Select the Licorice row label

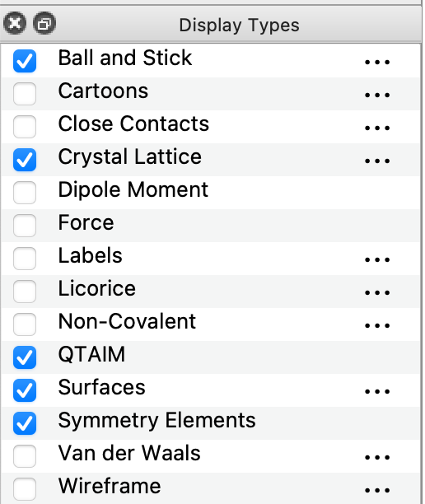pyautogui.click(x=96, y=288)
